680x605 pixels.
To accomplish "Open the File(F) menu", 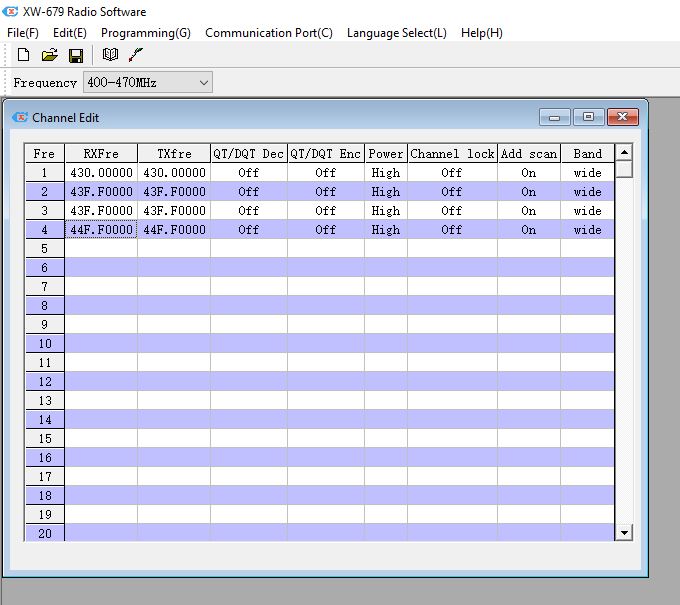I will (23, 33).
